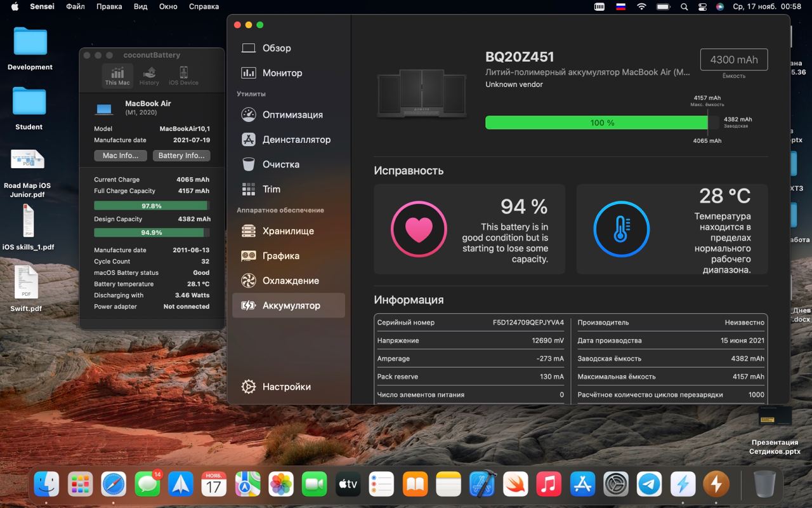Click the Mac Info... button
The height and width of the screenshot is (508, 812).
pyautogui.click(x=121, y=156)
